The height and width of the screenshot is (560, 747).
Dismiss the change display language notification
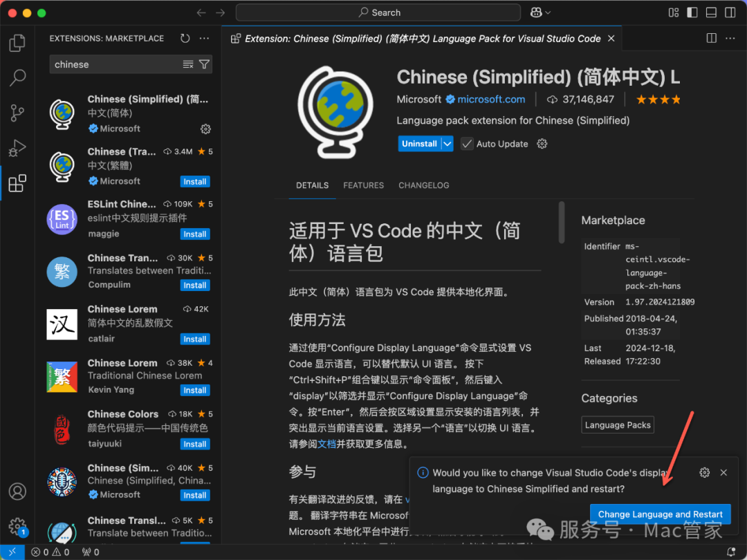click(x=723, y=472)
